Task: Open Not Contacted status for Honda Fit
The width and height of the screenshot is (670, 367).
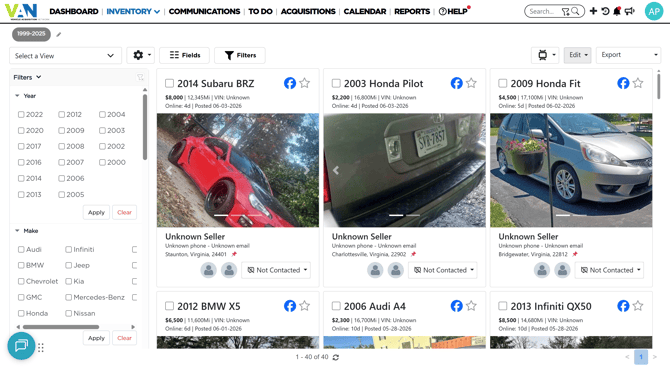Action: tap(610, 270)
